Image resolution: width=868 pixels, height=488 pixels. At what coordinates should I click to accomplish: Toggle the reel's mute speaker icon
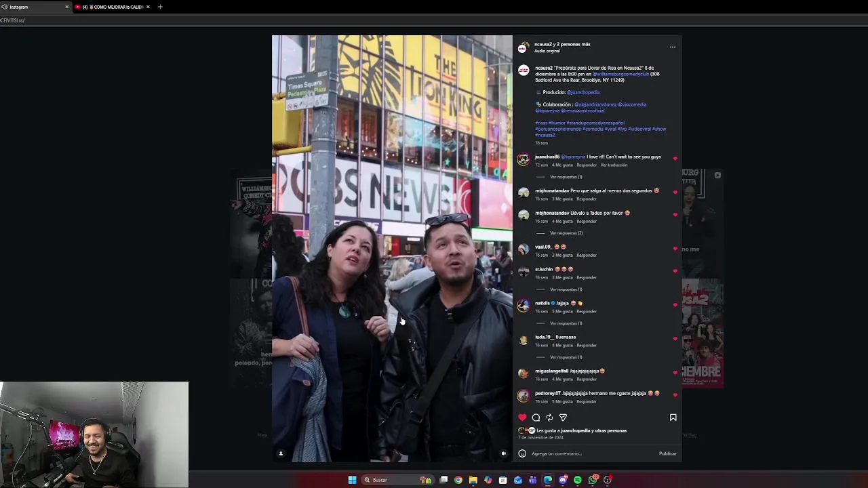(503, 453)
